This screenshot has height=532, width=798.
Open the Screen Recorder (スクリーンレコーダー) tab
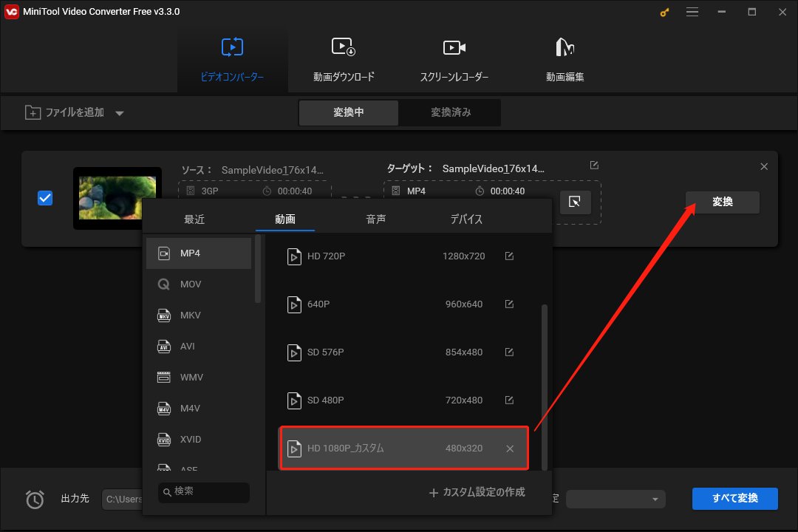454,60
